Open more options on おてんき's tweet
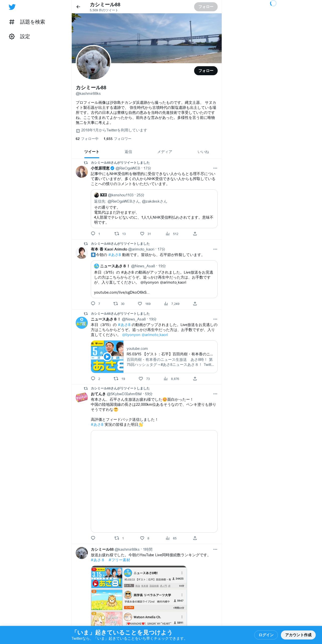Viewport: 322px width, 644px height. click(x=215, y=394)
